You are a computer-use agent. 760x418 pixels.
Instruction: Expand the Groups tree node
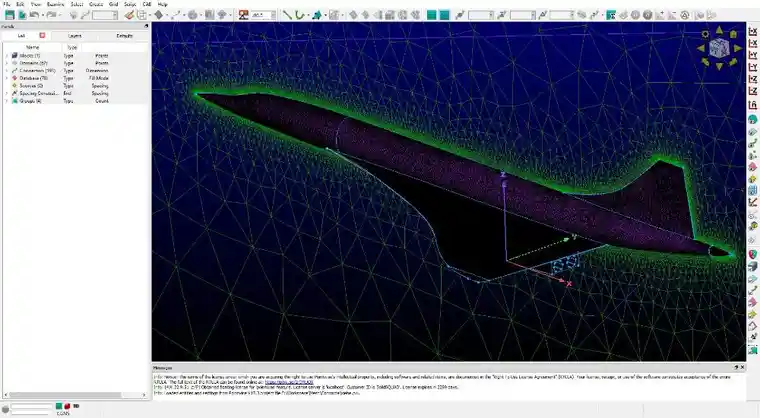click(6, 101)
